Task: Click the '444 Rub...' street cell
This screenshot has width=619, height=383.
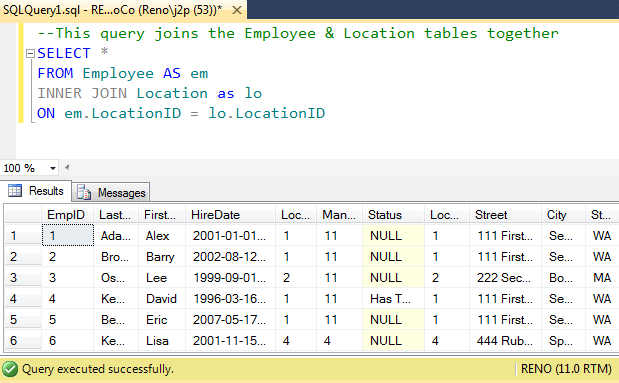Action: coord(505,340)
